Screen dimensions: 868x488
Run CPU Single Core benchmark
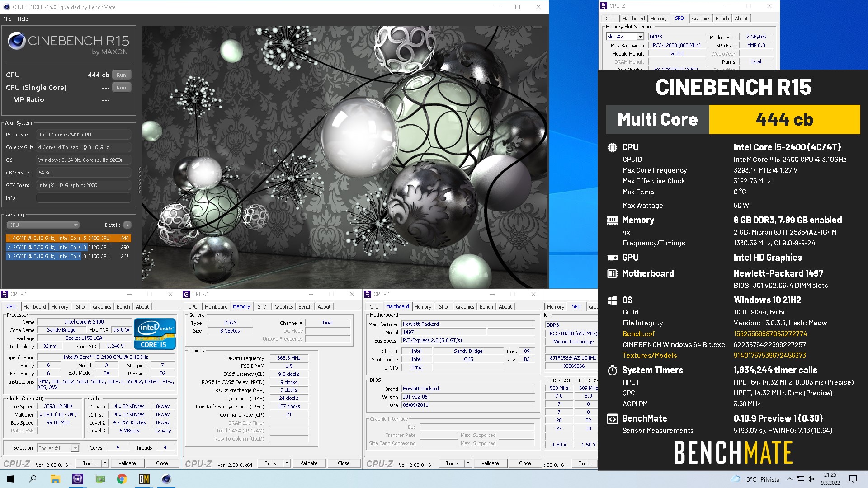click(121, 88)
